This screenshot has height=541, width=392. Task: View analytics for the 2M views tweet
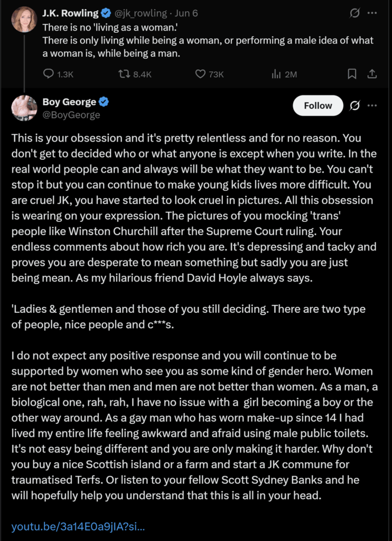tap(284, 74)
